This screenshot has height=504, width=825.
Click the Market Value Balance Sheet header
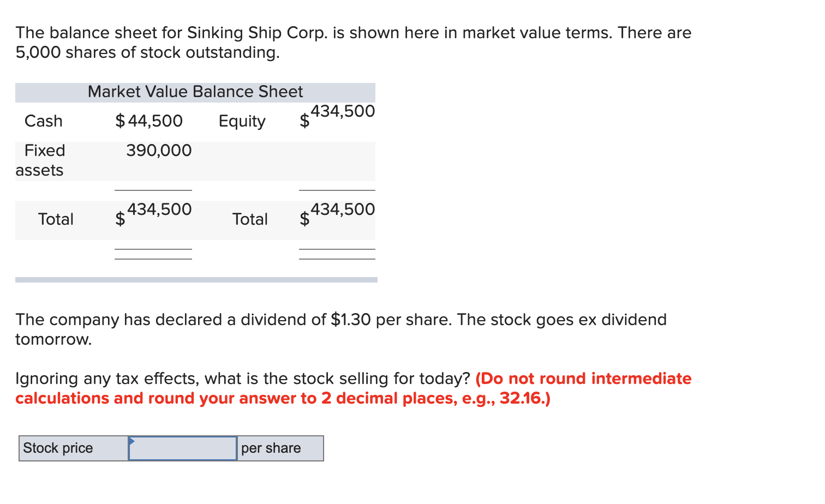(195, 91)
